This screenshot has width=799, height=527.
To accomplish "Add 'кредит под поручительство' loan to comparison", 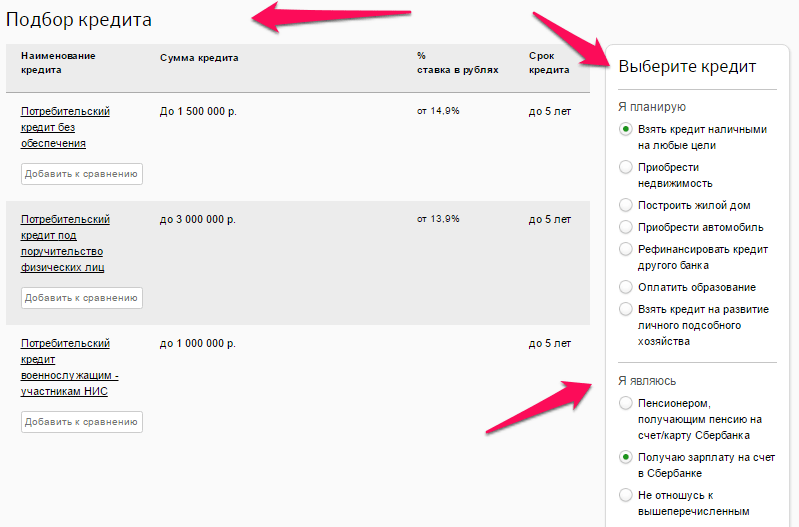I will [x=81, y=298].
